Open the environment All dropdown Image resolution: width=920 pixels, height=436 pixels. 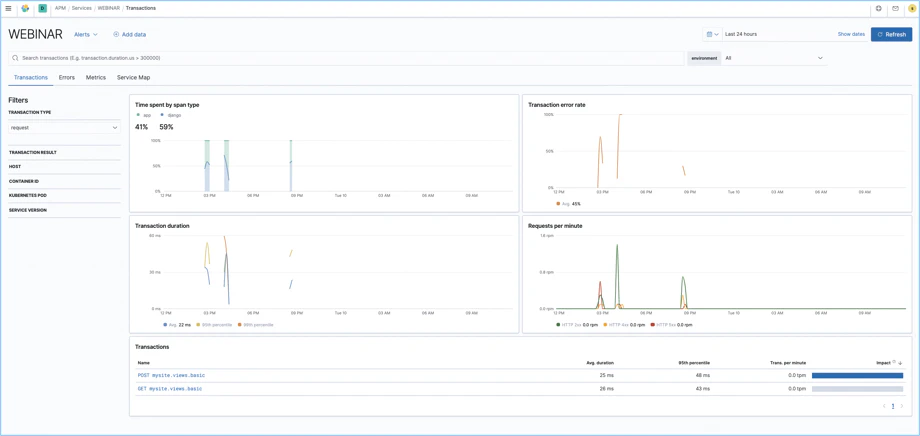click(774, 58)
